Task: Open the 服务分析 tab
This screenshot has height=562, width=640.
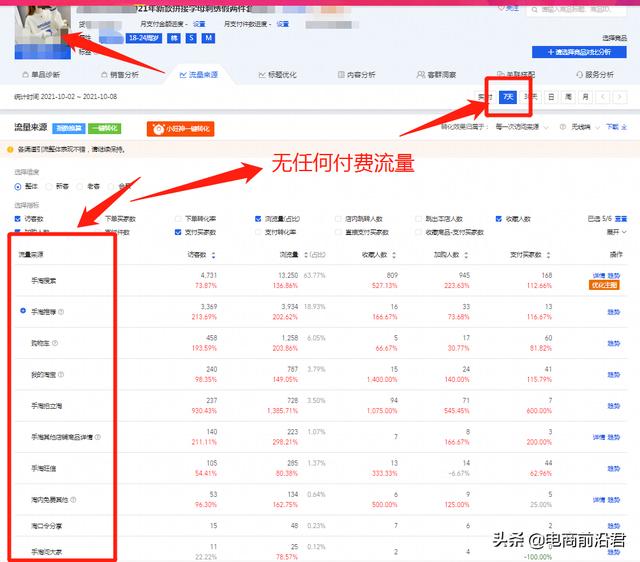Action: pos(595,75)
